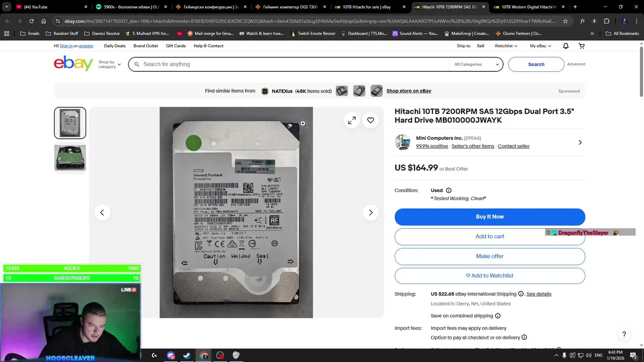Open Chrome from the taskbar

pyautogui.click(x=203, y=355)
